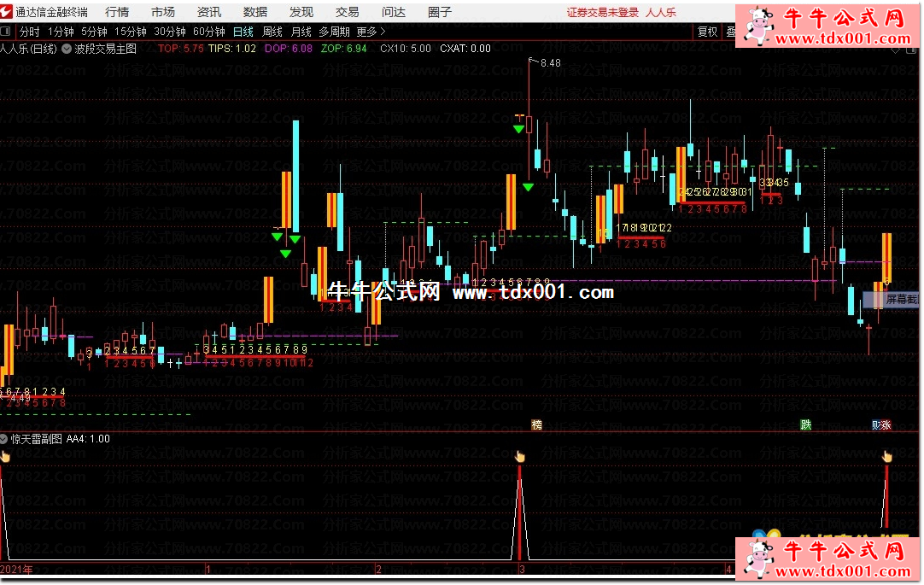Click 证券交易未登录 login link
Viewport: 924px width, 585px height.
click(603, 13)
